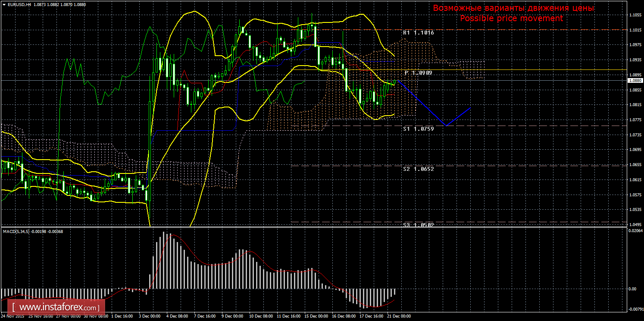Click the current price tag 1.0880
Screen dimensions: 644x321
click(634, 80)
